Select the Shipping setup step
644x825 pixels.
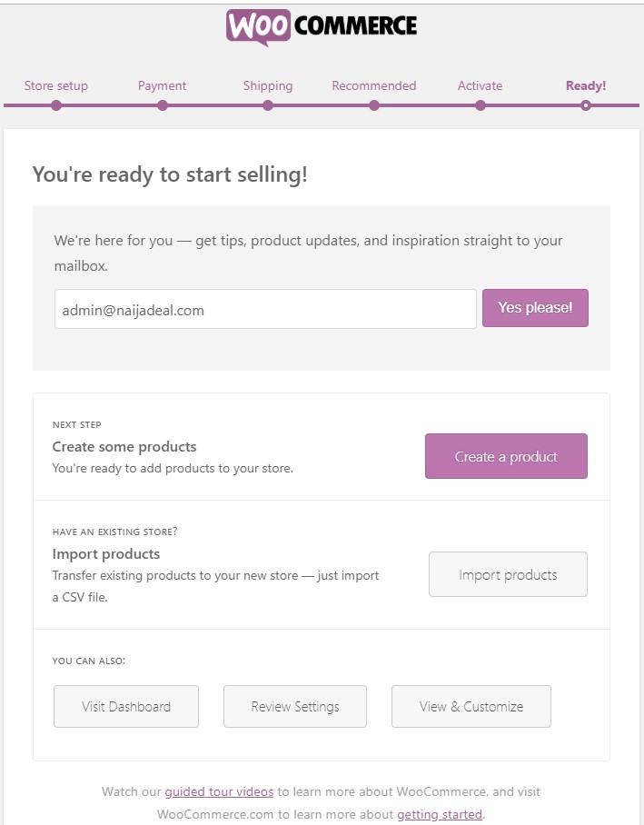(x=268, y=85)
